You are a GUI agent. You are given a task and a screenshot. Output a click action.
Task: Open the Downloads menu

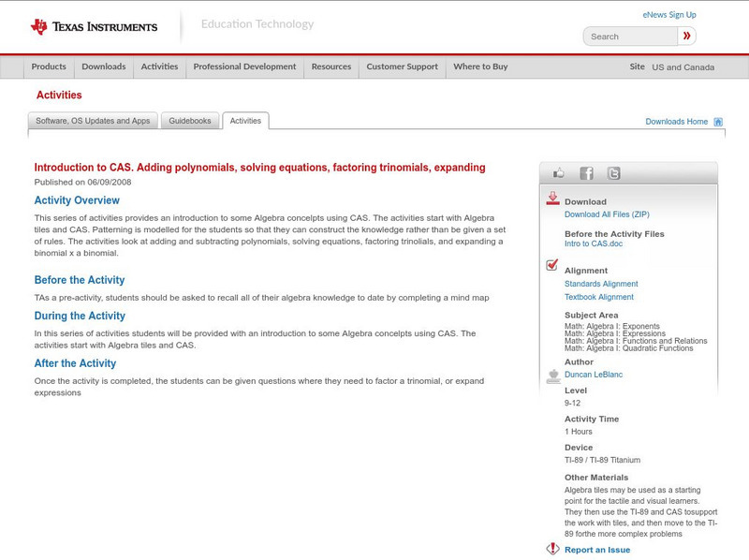coord(104,66)
